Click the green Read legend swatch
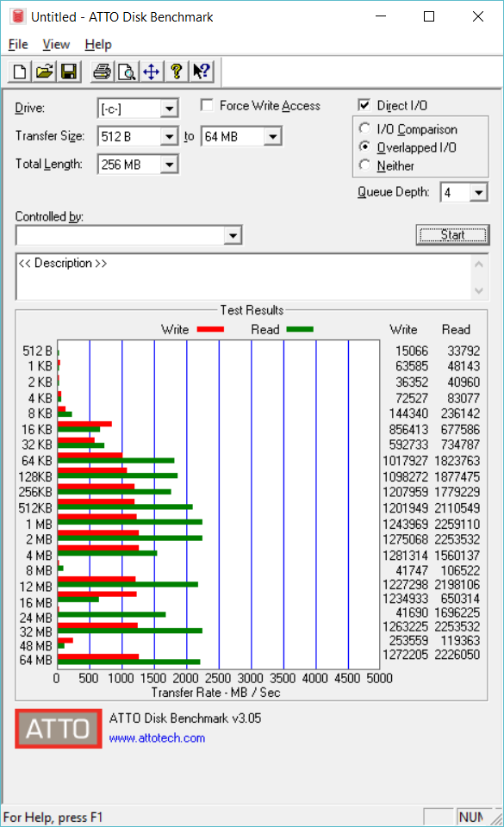The width and height of the screenshot is (504, 827). (x=300, y=330)
